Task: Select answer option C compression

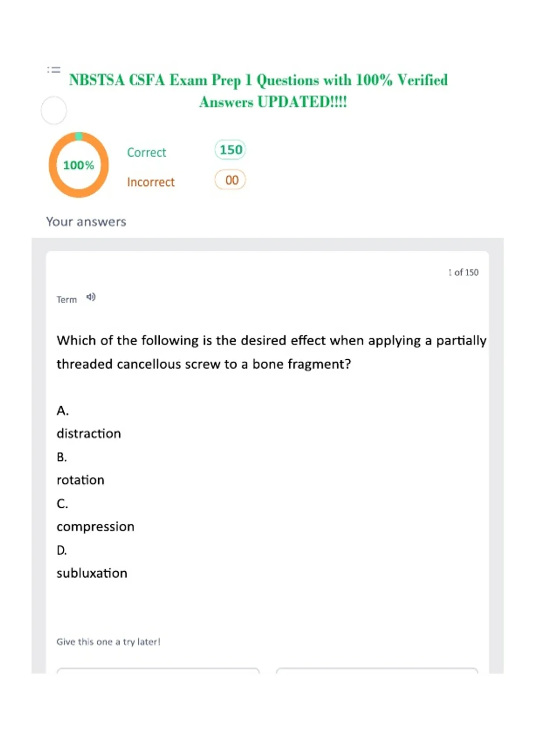Action: click(x=95, y=515)
